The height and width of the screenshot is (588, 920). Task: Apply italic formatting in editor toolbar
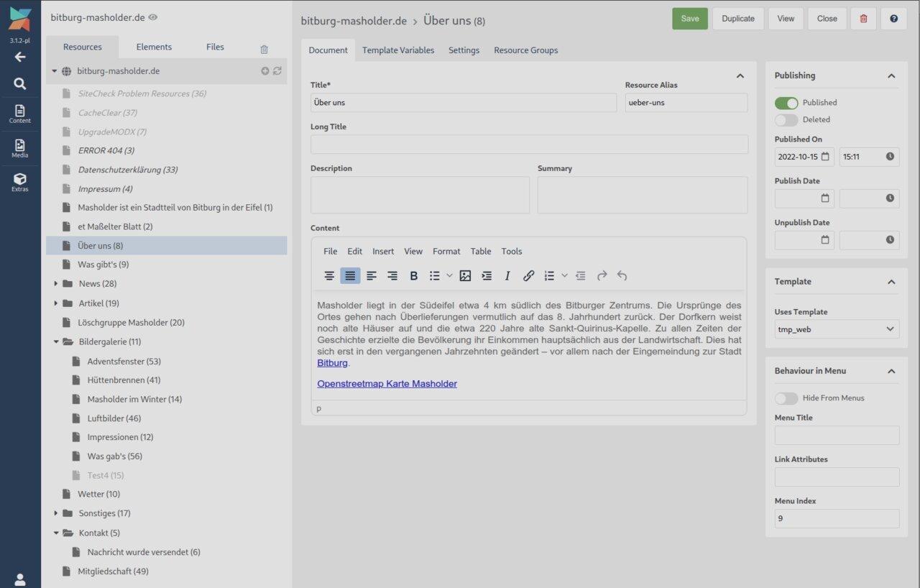[507, 276]
